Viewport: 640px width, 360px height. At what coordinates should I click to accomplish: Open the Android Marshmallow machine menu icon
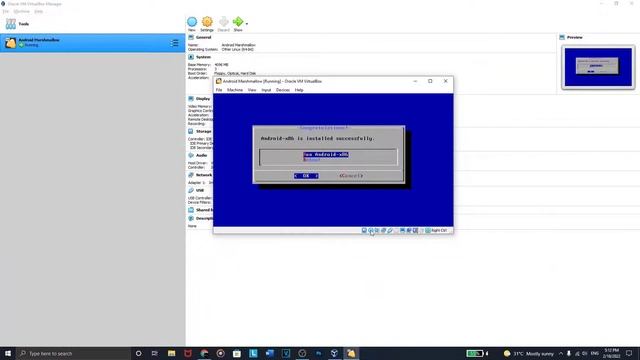click(x=174, y=43)
